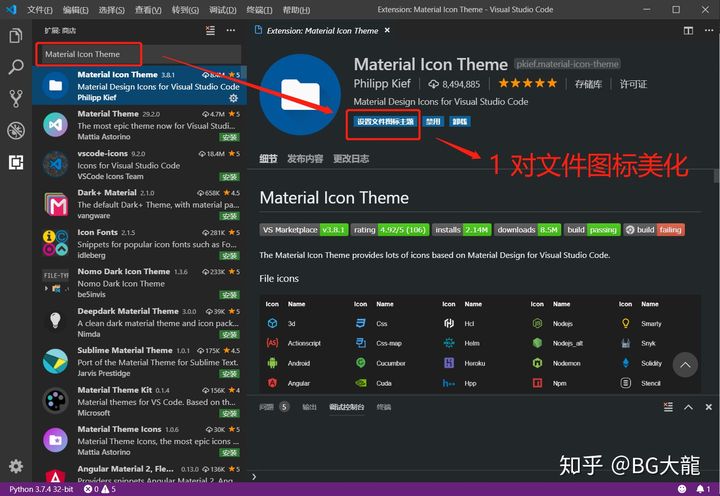Image resolution: width=720 pixels, height=496 pixels.
Task: Click the rating 4.92/5 badge
Action: 390,230
